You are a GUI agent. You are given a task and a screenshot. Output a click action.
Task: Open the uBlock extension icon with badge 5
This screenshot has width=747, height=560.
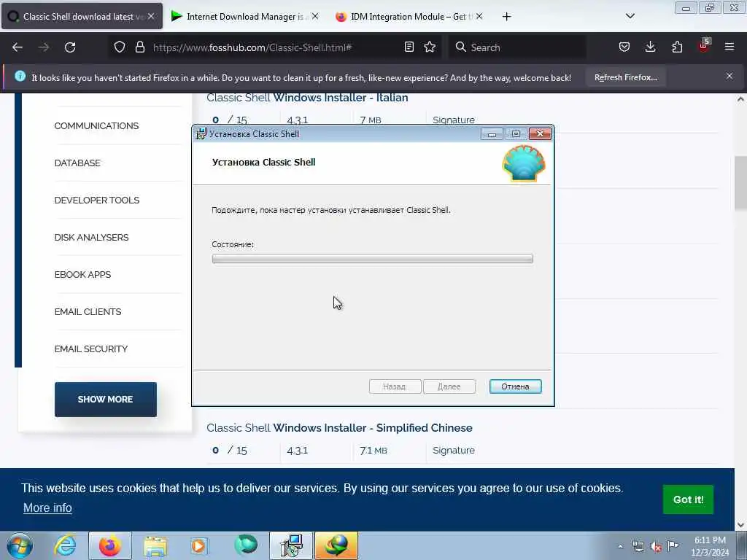(704, 46)
